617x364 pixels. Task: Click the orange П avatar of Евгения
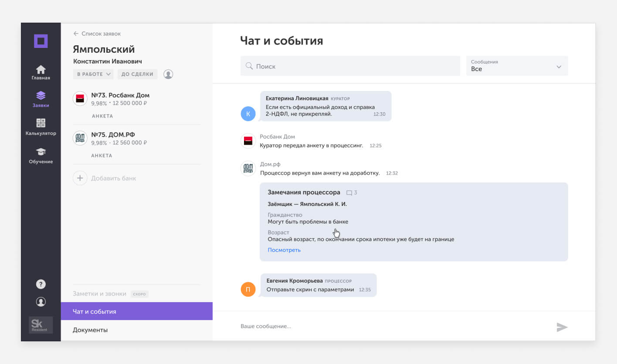point(248,289)
